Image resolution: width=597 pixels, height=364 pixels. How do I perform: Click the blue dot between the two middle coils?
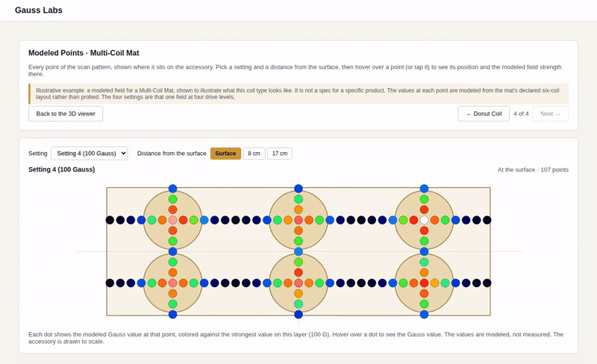coord(298,251)
